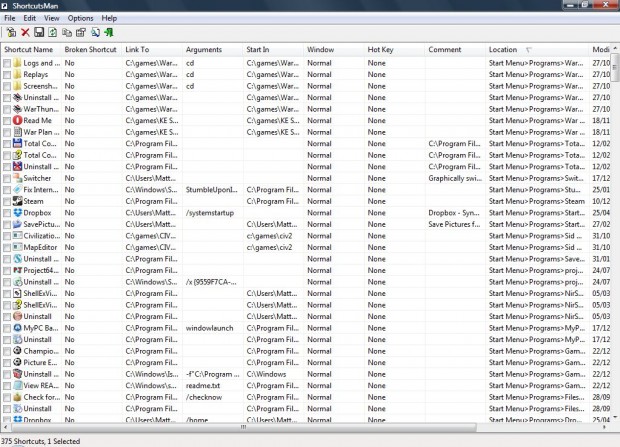Click the soccer ball icon beside Champio...
The height and width of the screenshot is (447, 620).
pyautogui.click(x=17, y=351)
